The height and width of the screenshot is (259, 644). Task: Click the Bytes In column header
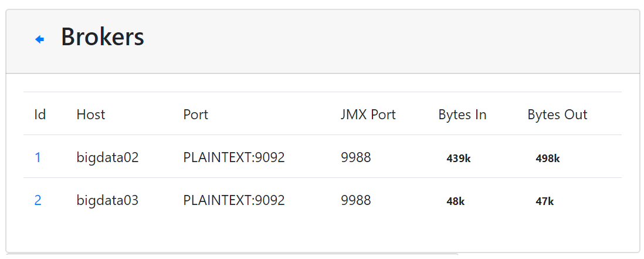point(462,115)
